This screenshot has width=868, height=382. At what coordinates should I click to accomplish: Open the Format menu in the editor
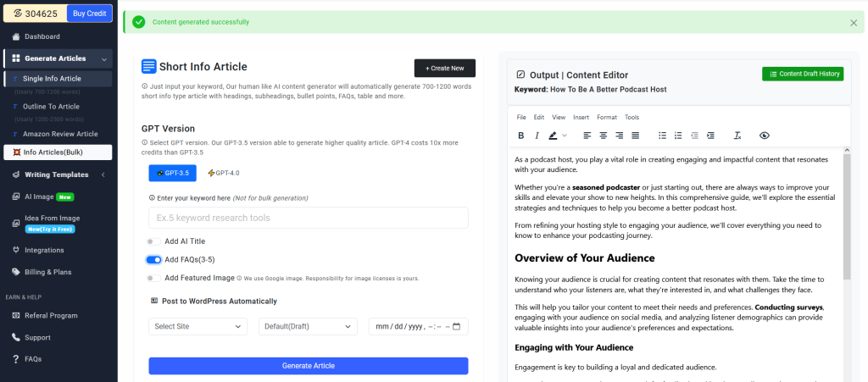coord(607,117)
